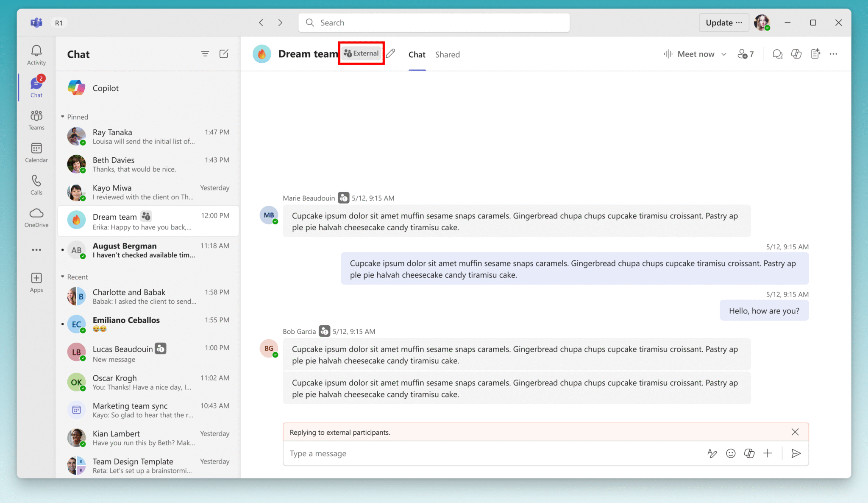Open the Calls section
The height and width of the screenshot is (503, 868).
[x=36, y=184]
